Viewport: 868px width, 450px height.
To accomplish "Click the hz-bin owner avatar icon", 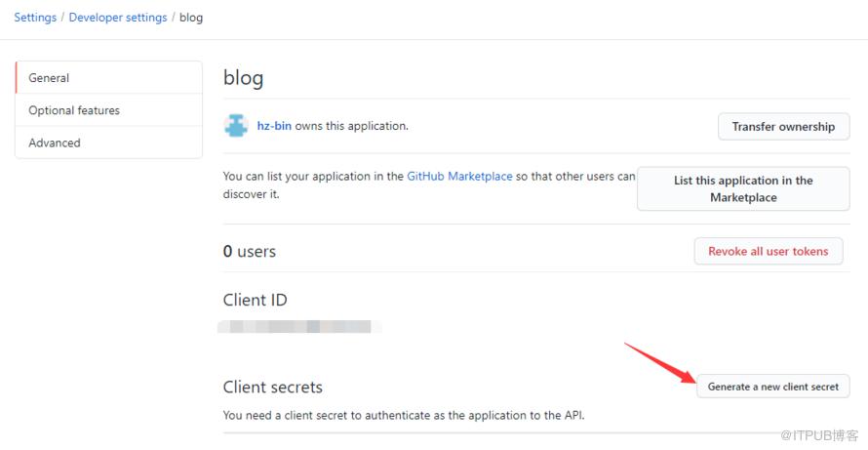I will (236, 126).
